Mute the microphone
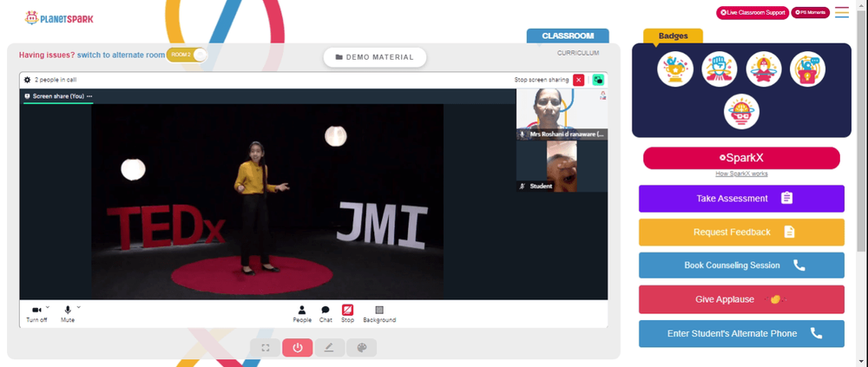868x367 pixels. point(68,314)
